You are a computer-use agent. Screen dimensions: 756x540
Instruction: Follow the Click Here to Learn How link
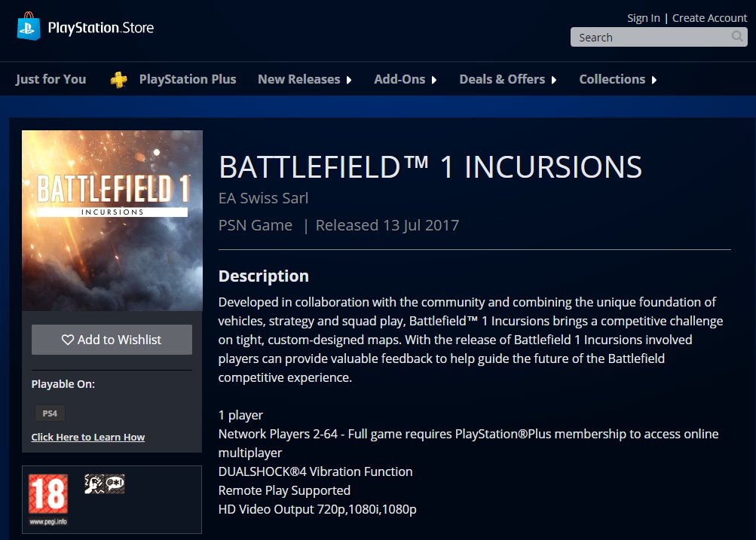(88, 437)
